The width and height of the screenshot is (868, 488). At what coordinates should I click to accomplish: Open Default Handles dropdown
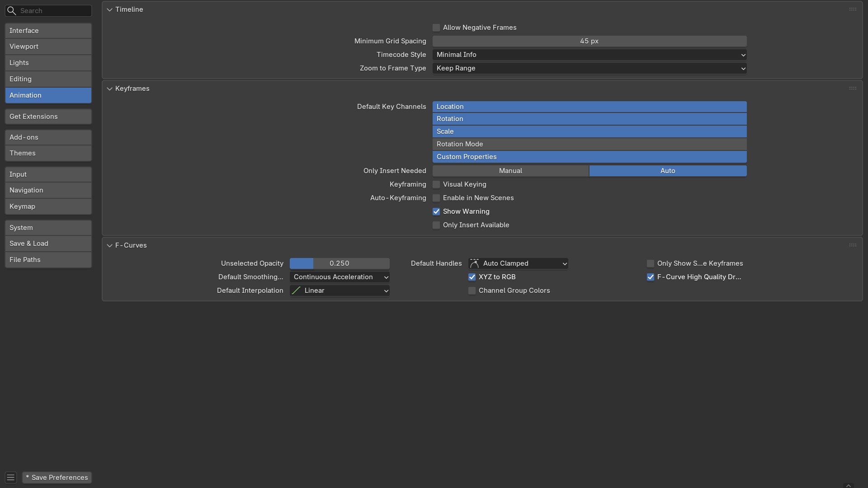[x=518, y=263]
